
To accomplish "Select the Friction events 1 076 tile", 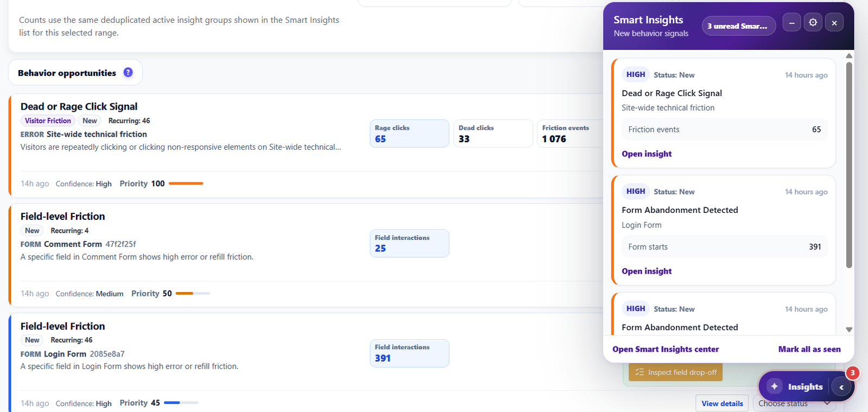I will (x=570, y=134).
